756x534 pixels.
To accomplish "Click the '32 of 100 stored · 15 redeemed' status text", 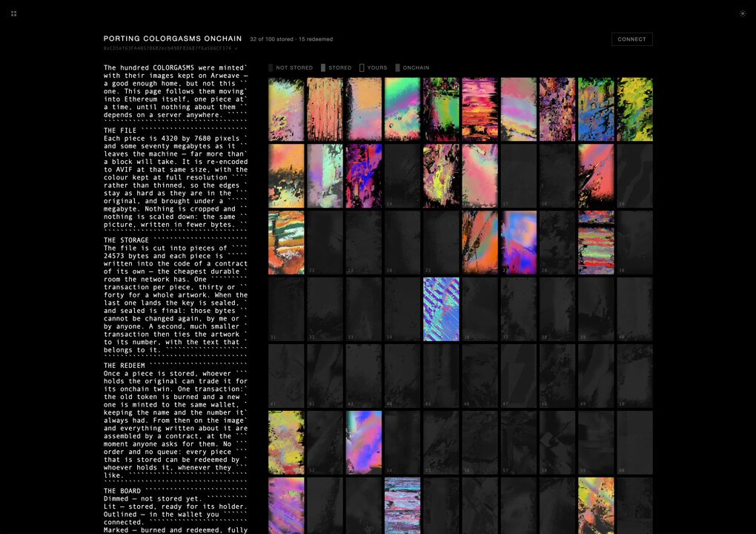I will 291,39.
